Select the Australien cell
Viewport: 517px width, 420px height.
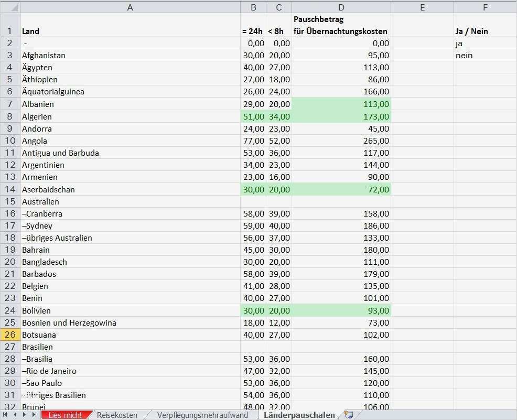point(130,201)
